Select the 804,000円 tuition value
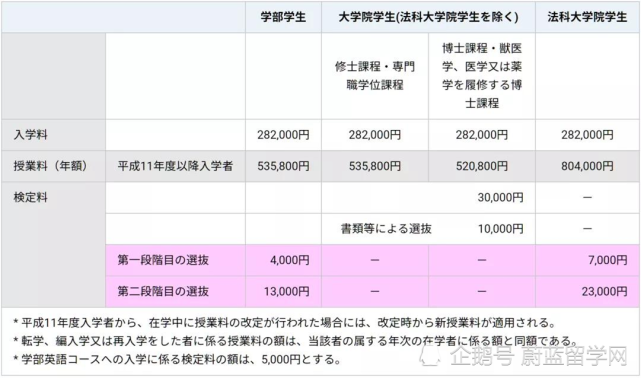Screen dimensions: 641x378 coord(587,166)
